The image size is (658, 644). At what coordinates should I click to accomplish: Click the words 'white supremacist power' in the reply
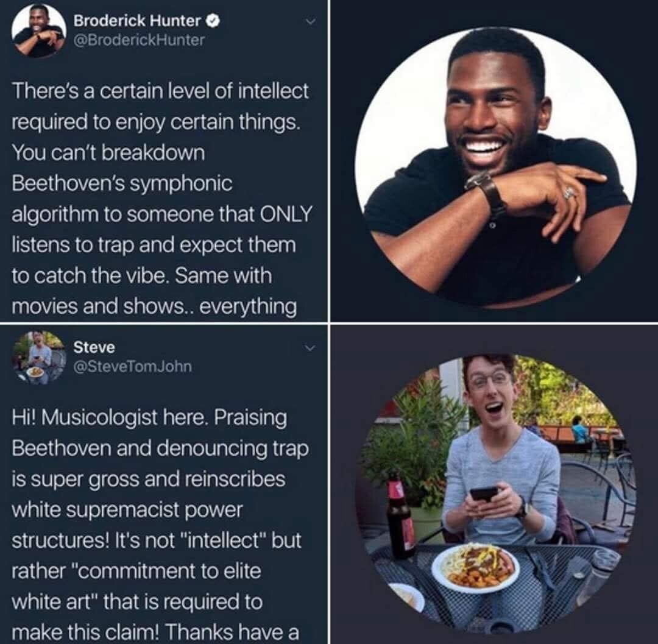pos(127,510)
